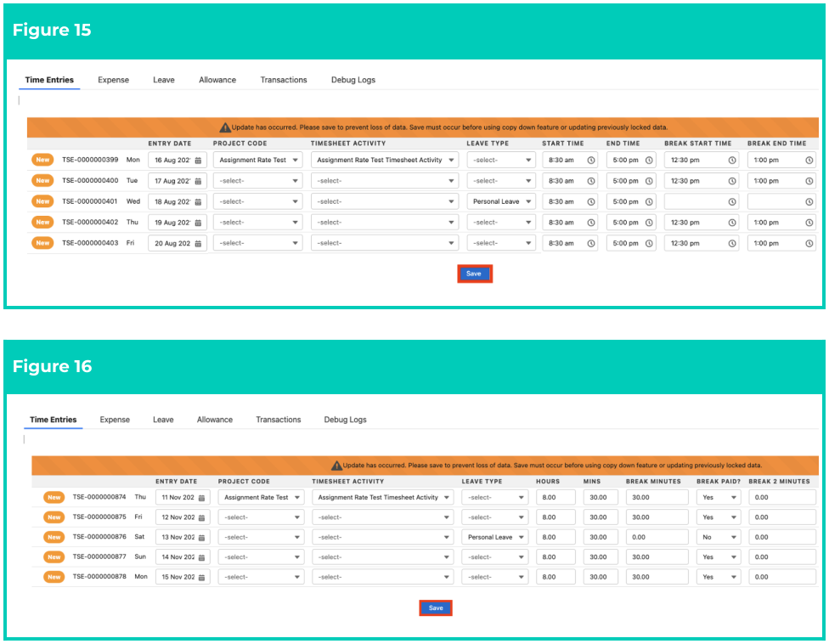Click break start clock icon in TSE-0000000403 row
This screenshot has height=644, width=829.
[732, 243]
